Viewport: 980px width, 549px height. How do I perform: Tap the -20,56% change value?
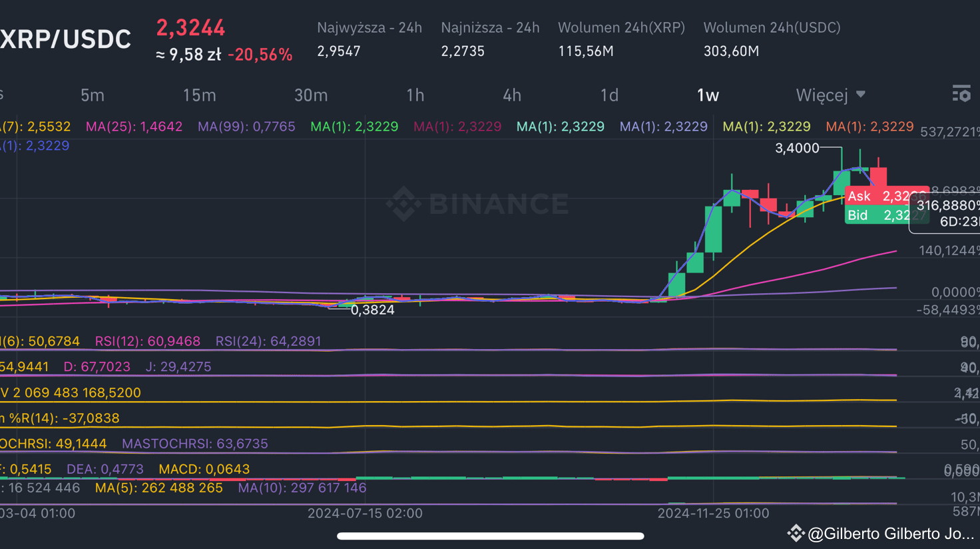point(260,55)
